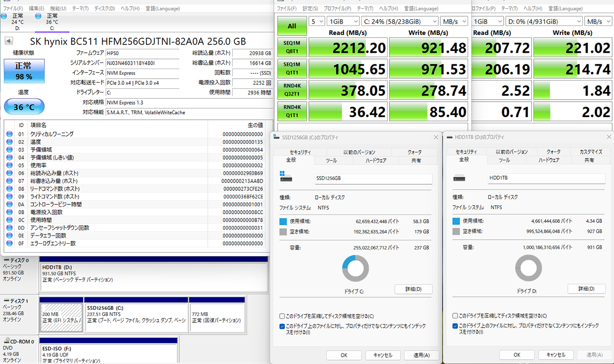Toggle compress drive checkbox in C: properties
The height and width of the screenshot is (364, 614).
[282, 317]
